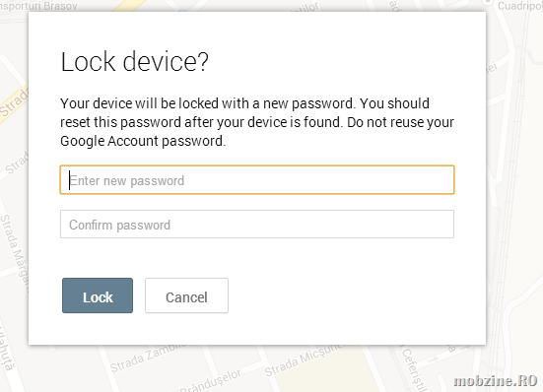Click the password warning description paragraph

[x=257, y=122]
